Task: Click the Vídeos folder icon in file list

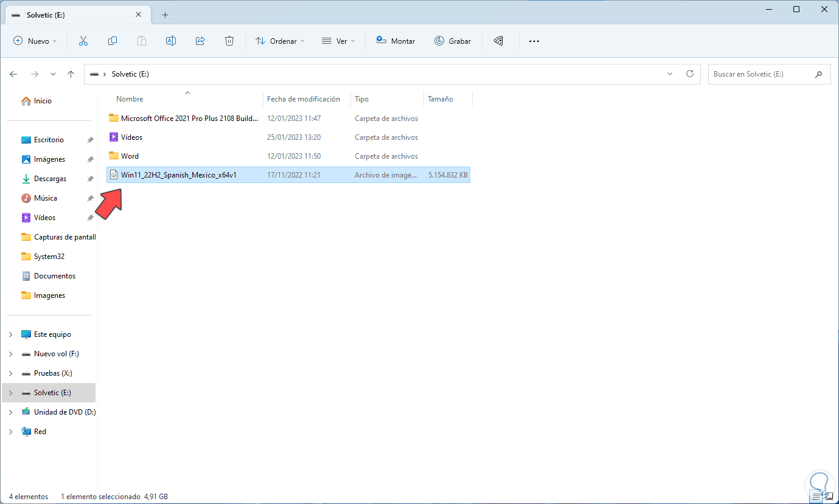Action: tap(113, 137)
